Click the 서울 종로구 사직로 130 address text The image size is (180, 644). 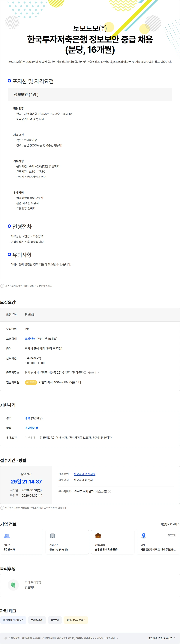[x=158, y=549]
